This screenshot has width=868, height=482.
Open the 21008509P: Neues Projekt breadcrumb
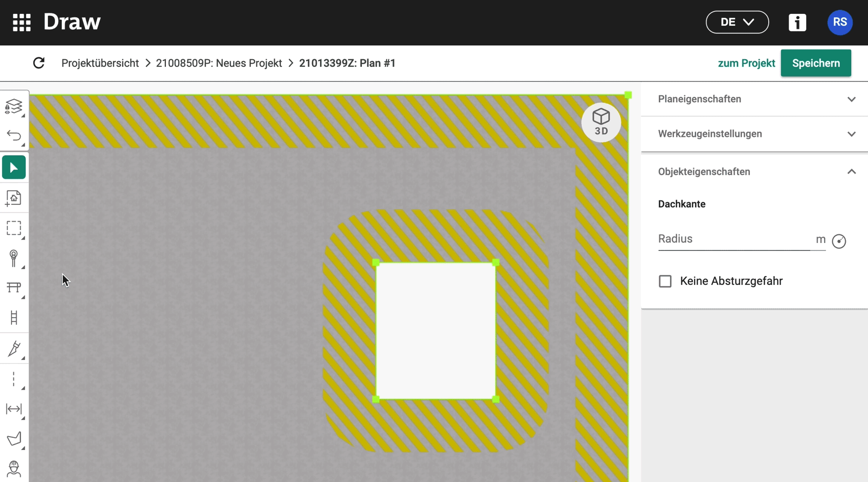pyautogui.click(x=219, y=63)
